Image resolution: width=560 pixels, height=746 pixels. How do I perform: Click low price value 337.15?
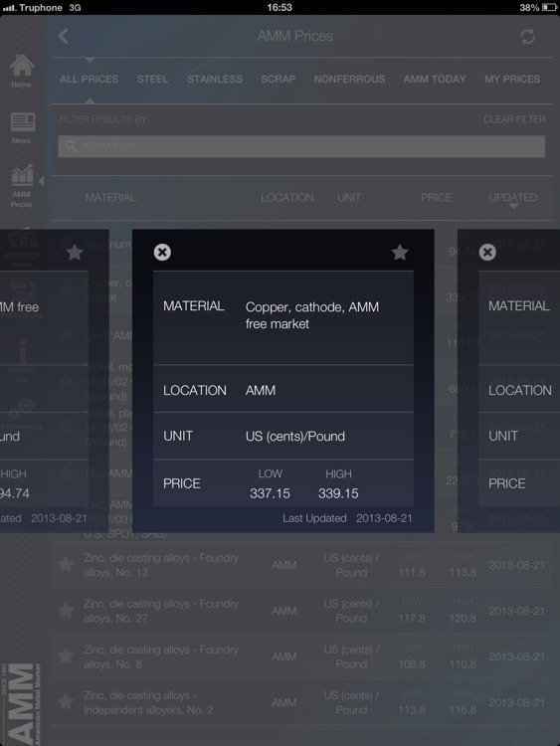pyautogui.click(x=270, y=493)
